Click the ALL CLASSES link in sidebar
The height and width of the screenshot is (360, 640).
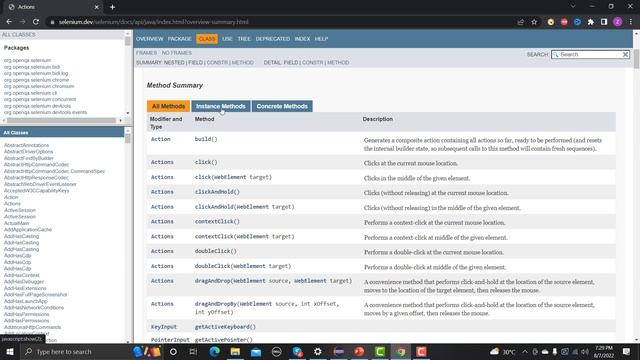tap(18, 35)
